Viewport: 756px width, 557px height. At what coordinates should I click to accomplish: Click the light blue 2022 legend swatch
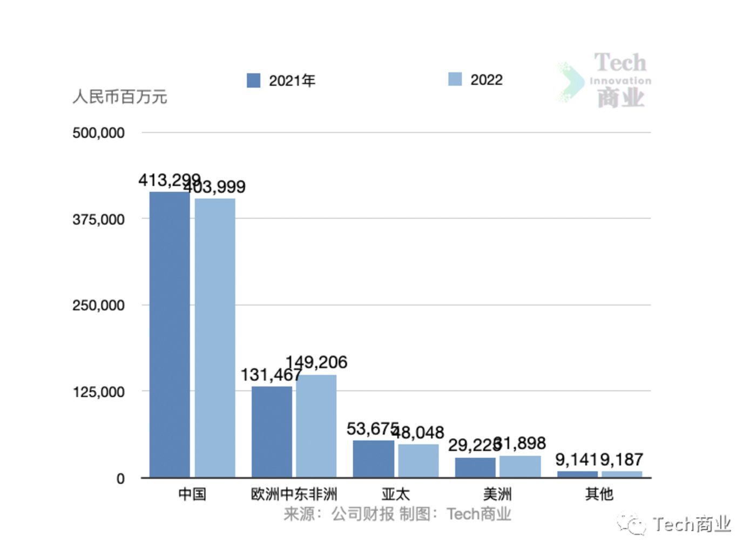tap(455, 79)
